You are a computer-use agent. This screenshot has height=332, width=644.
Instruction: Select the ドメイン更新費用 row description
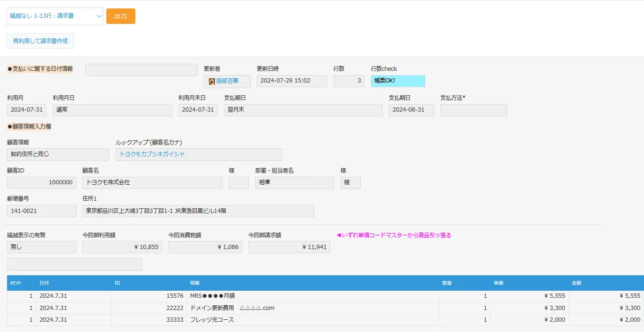(x=232, y=308)
